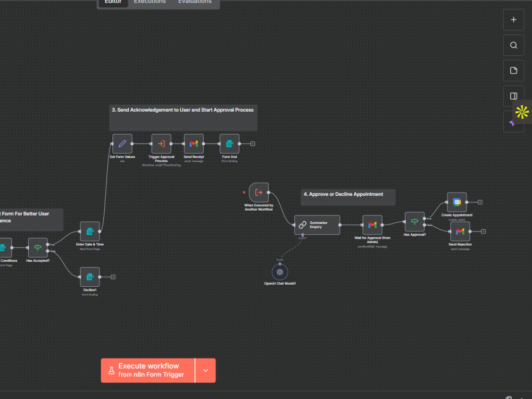Open the yellow starburst assistant icon
The height and width of the screenshot is (399, 532).
tap(522, 112)
